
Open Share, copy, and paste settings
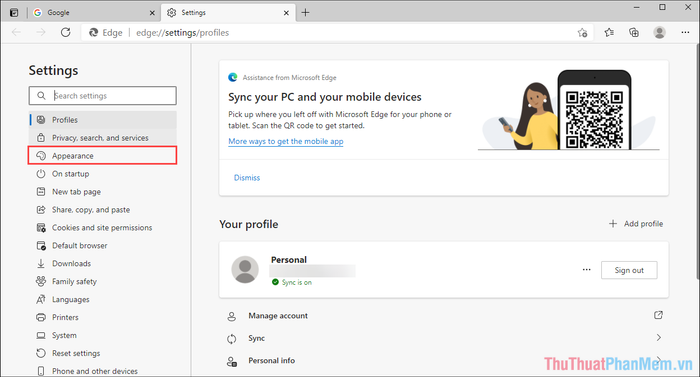point(103,209)
